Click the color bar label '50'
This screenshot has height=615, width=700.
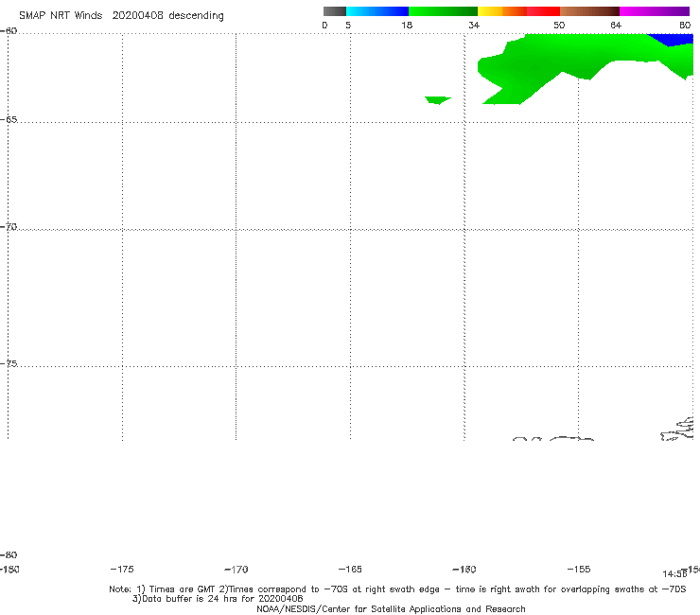(559, 25)
